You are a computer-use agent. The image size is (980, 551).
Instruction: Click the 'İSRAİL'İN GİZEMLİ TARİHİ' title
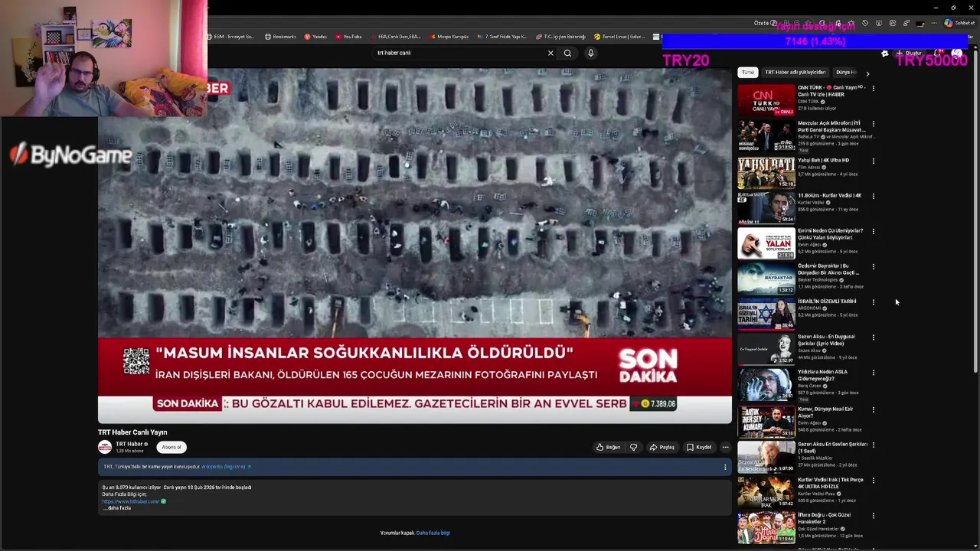coord(827,302)
